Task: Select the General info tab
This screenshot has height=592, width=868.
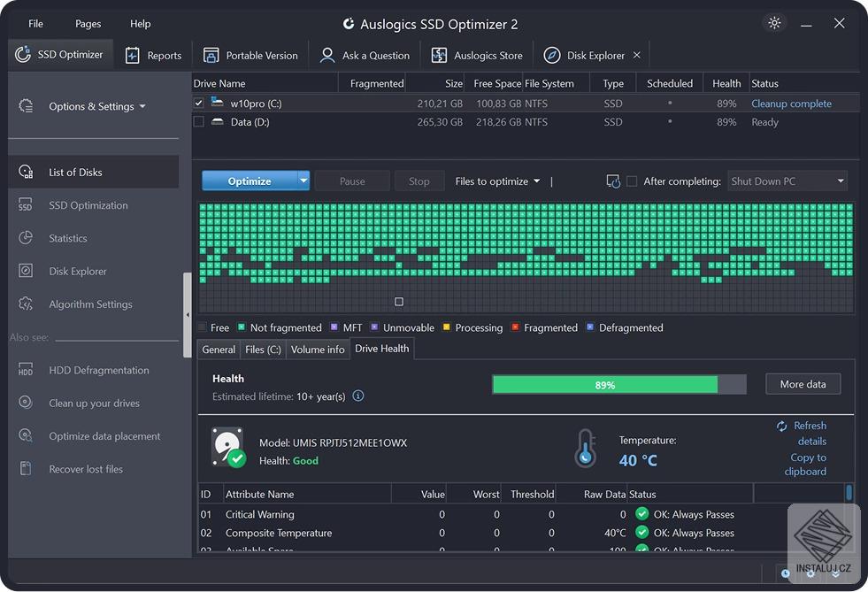Action: (x=219, y=350)
